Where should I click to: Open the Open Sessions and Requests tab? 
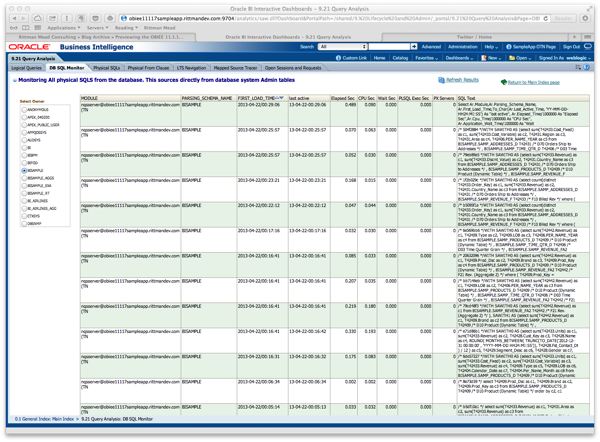(293, 68)
